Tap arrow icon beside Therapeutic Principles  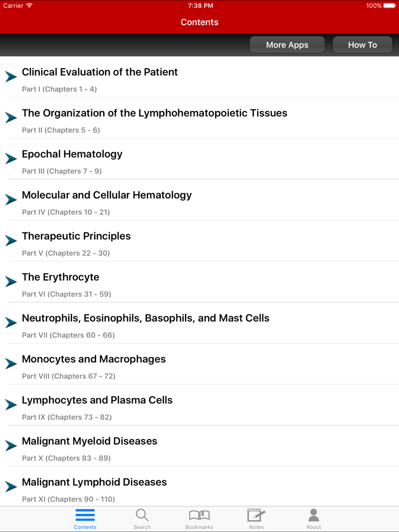coord(11,241)
